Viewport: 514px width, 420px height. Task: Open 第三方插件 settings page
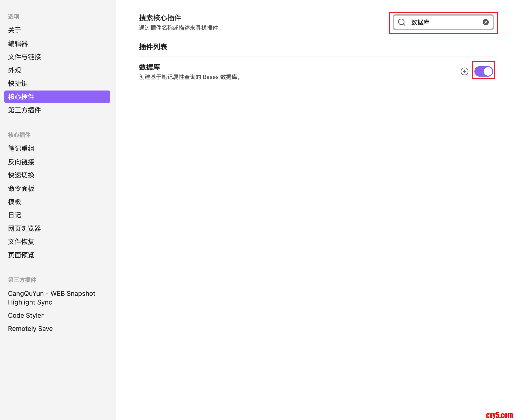coord(24,110)
